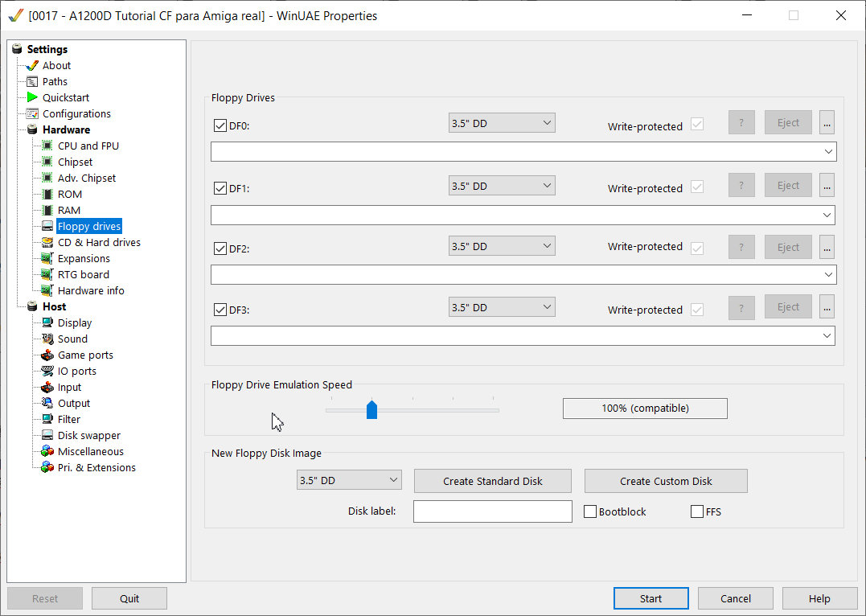866x616 pixels.
Task: Expand the DF1 disk image path list
Action: tap(827, 215)
